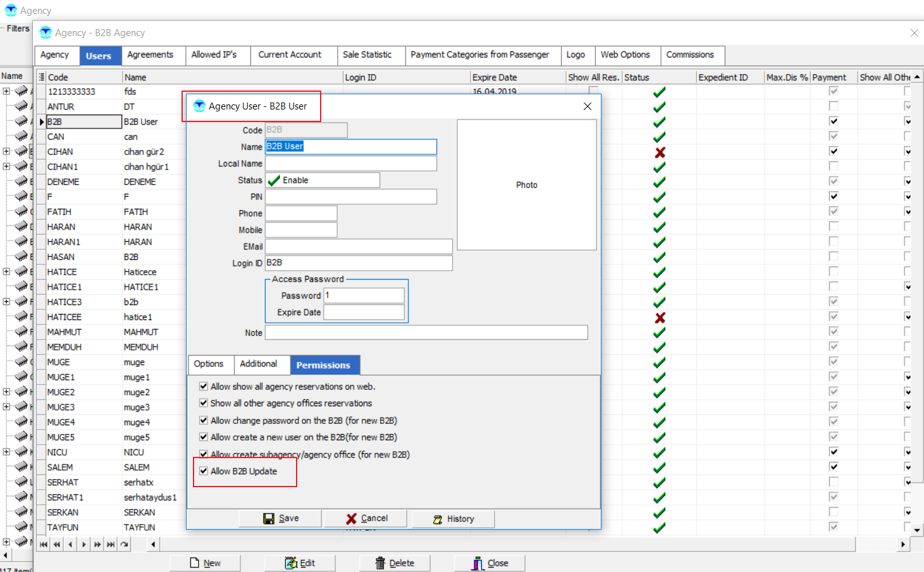Move to next record in grid navigator
The image size is (924, 572).
click(x=83, y=544)
